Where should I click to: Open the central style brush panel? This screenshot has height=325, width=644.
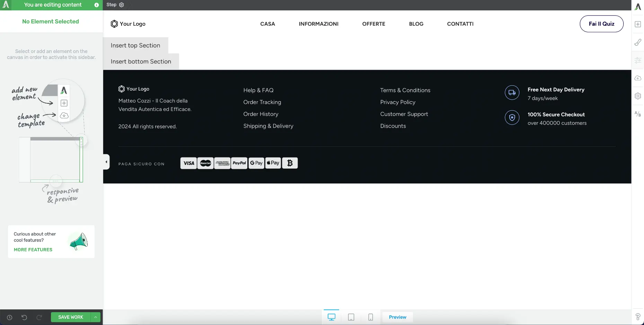click(x=638, y=42)
